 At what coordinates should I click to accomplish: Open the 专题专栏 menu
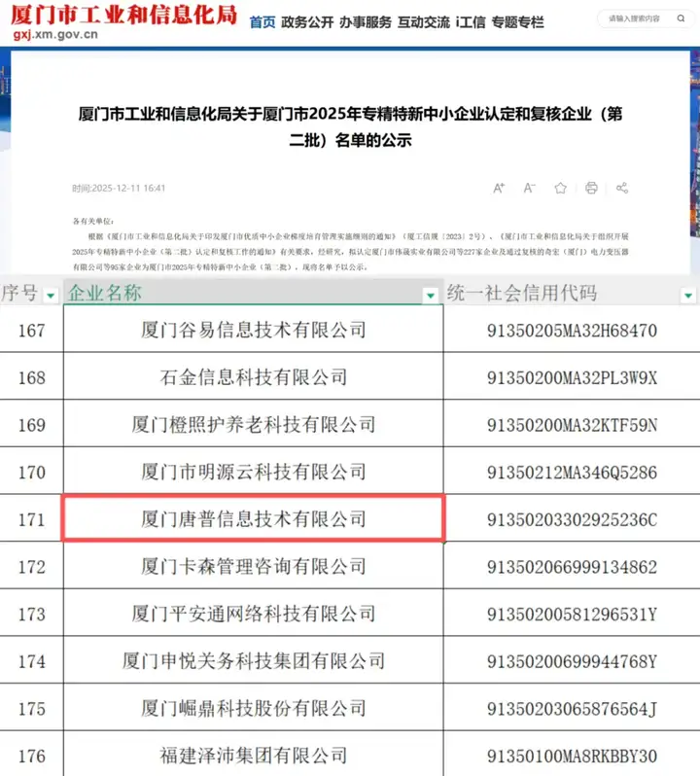click(517, 22)
